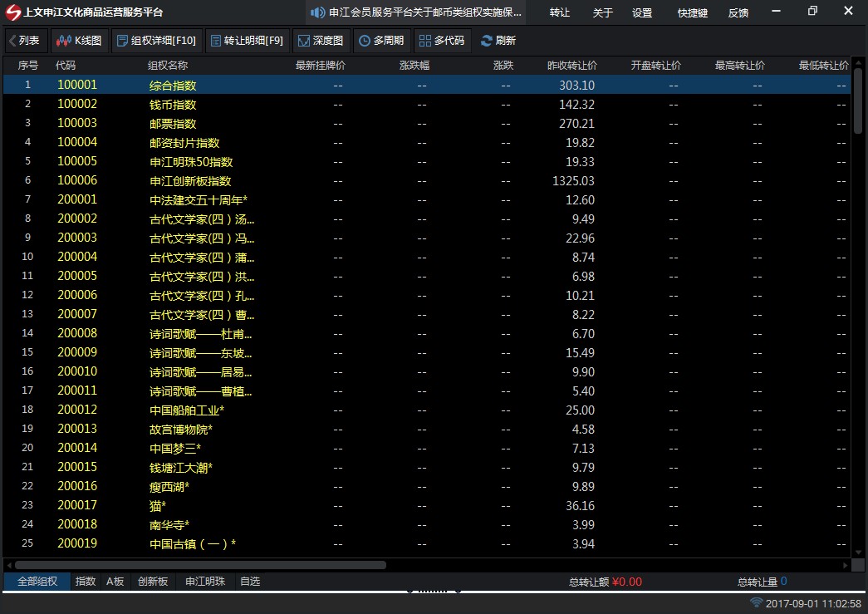This screenshot has height=614, width=868.
Task: Open the 自选 watchlist tab
Action: point(249,582)
